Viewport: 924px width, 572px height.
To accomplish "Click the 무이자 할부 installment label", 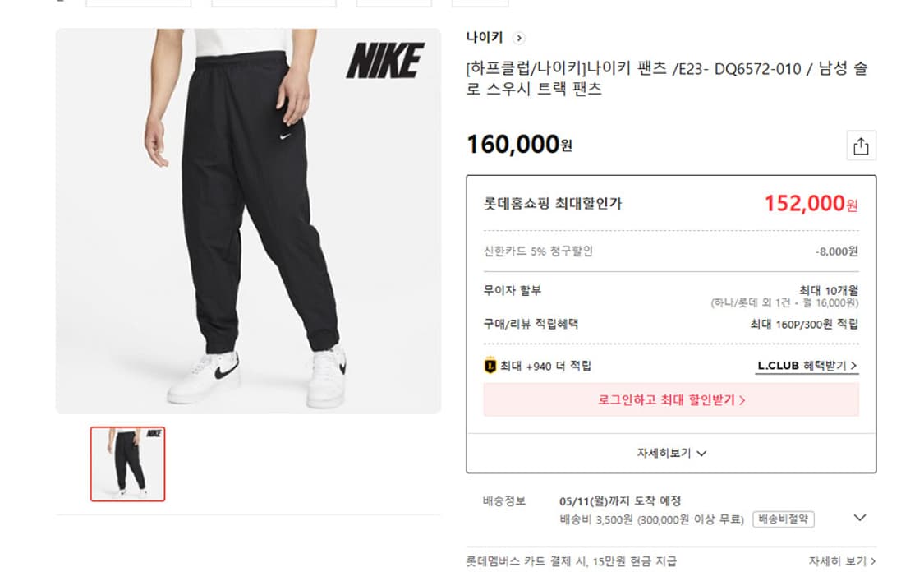I will pos(513,291).
